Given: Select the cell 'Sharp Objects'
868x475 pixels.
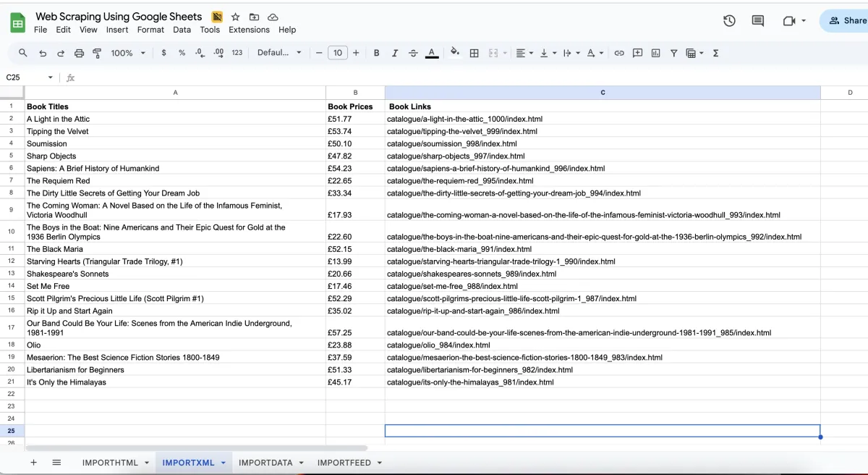Looking at the screenshot, I should pyautogui.click(x=175, y=156).
